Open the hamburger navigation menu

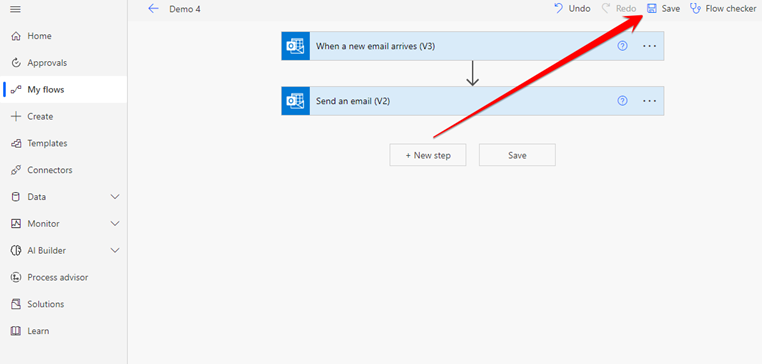point(16,9)
